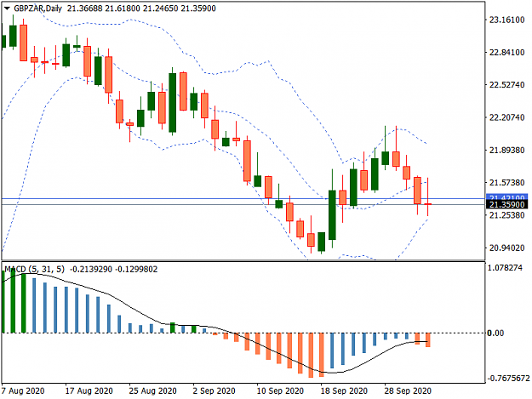Select the blue horizontal level price tag

(507, 197)
